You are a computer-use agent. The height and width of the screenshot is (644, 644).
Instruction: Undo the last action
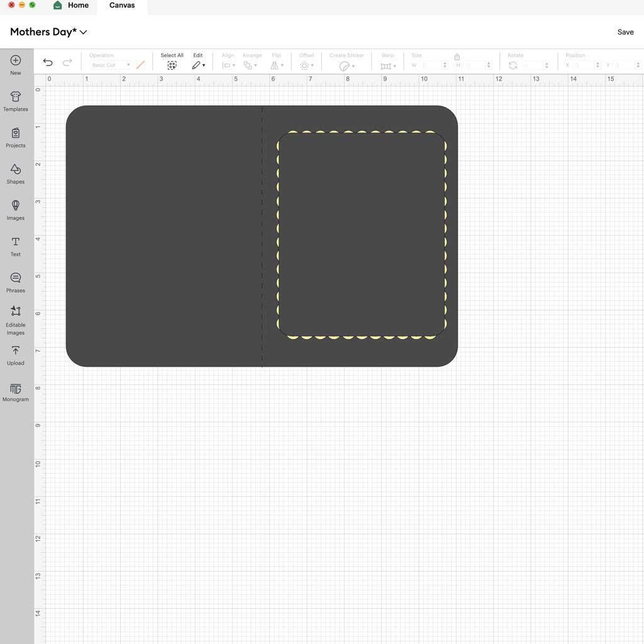[x=48, y=62]
